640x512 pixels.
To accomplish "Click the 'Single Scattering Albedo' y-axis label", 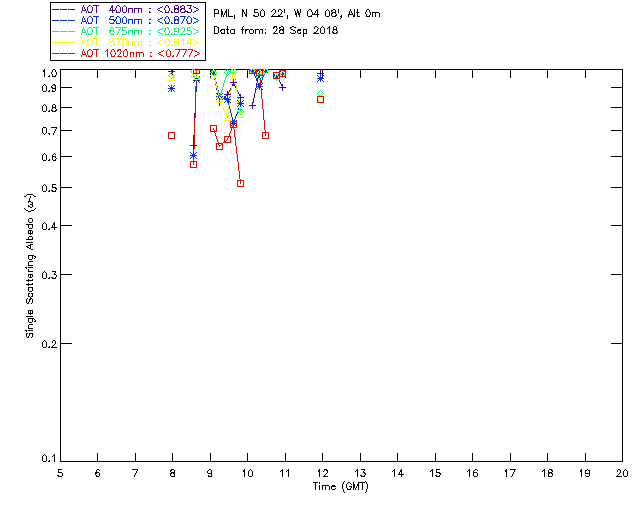I will (x=30, y=266).
